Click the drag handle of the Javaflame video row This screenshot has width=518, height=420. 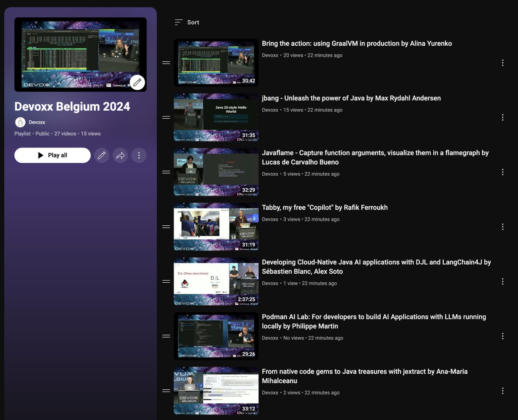(166, 172)
